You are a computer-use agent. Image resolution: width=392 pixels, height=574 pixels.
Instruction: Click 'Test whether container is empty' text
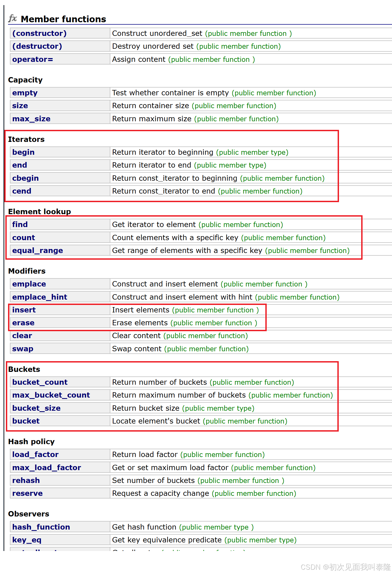pyautogui.click(x=171, y=93)
